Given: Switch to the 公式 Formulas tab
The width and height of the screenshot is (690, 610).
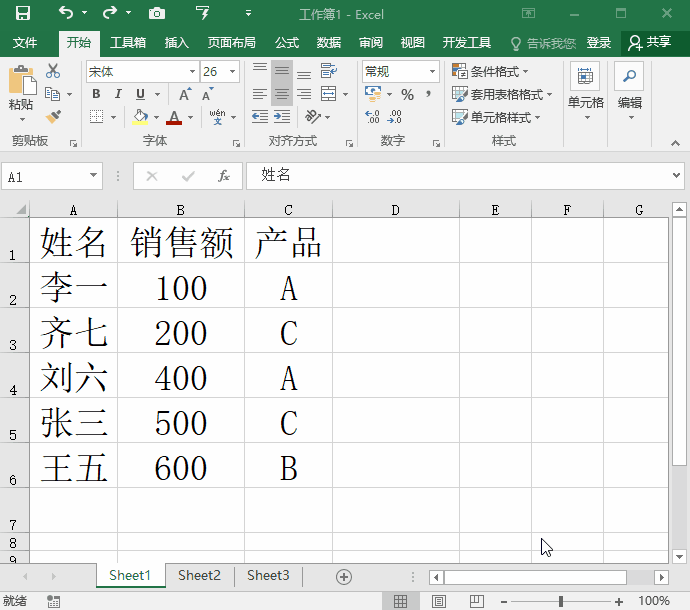Looking at the screenshot, I should pyautogui.click(x=287, y=43).
